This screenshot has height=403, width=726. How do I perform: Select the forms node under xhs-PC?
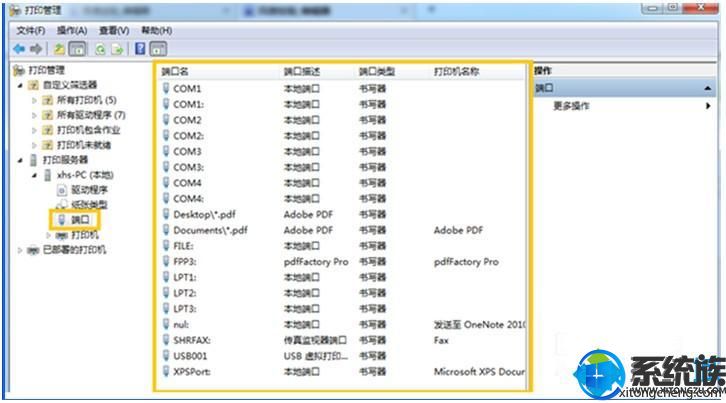point(89,204)
